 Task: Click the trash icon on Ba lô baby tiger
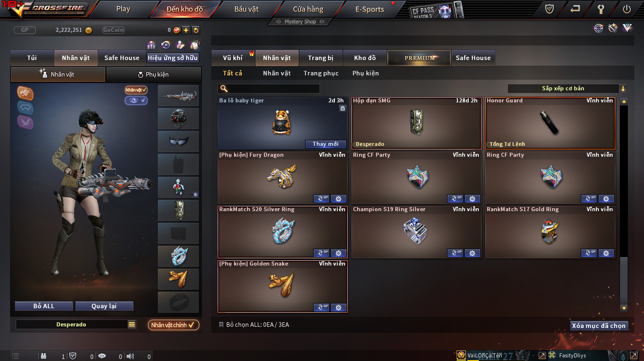(x=343, y=108)
